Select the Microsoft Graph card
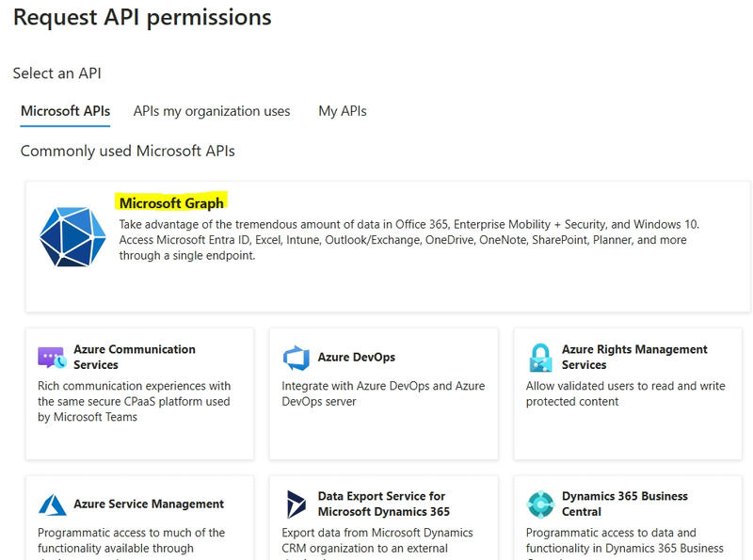 click(376, 235)
